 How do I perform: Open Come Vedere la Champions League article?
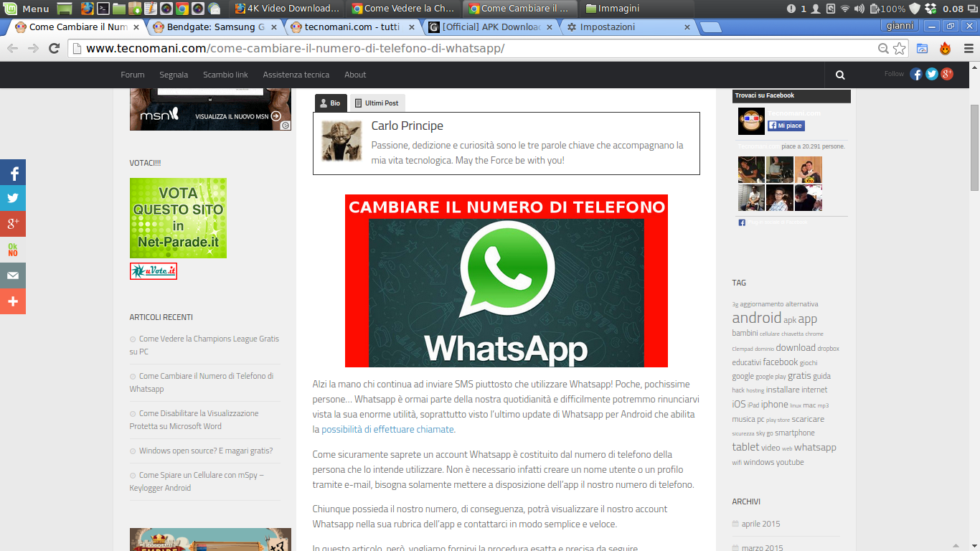point(204,345)
